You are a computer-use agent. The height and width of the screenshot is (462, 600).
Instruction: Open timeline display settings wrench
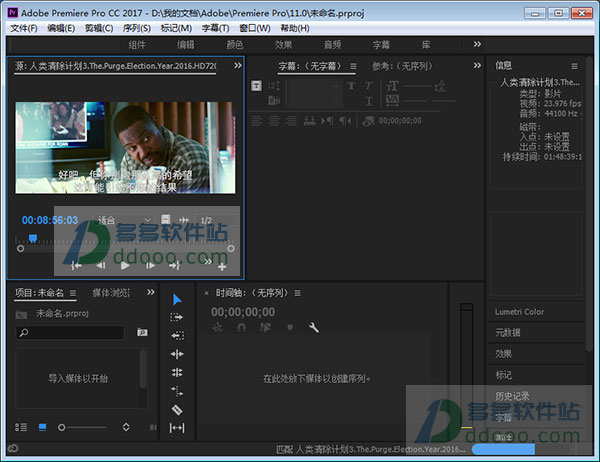314,327
